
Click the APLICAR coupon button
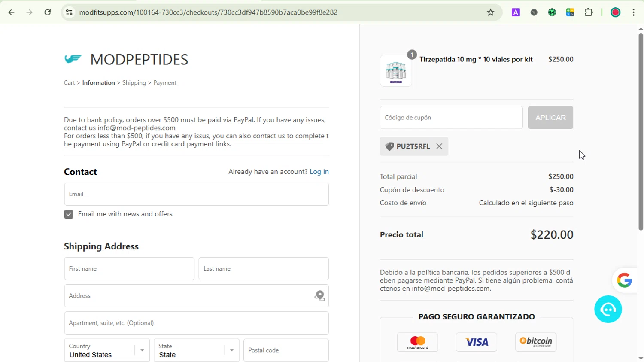click(550, 118)
